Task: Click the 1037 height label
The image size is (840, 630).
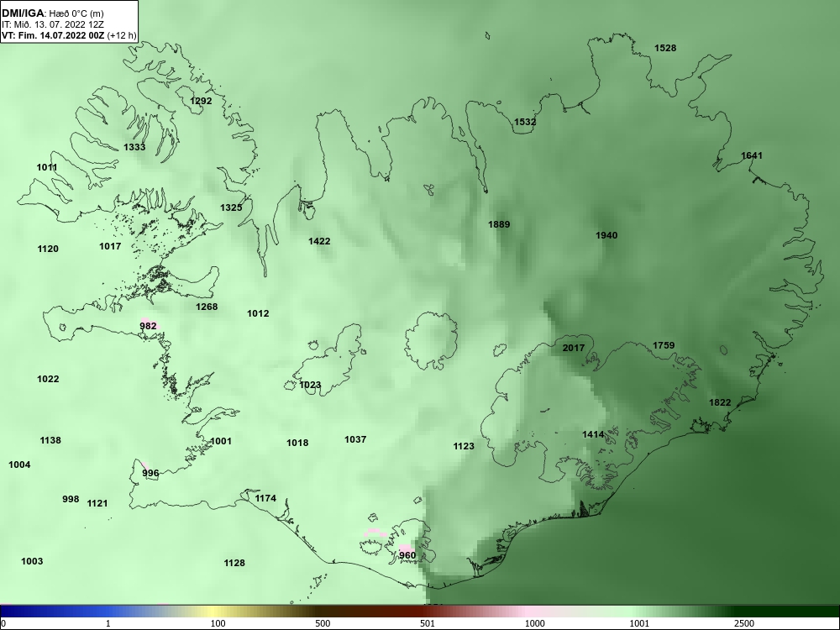Action: pyautogui.click(x=355, y=440)
